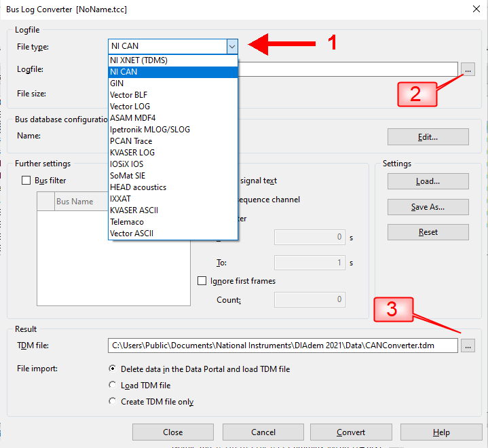
Task: Open the bus database Edit... button
Action: click(428, 137)
